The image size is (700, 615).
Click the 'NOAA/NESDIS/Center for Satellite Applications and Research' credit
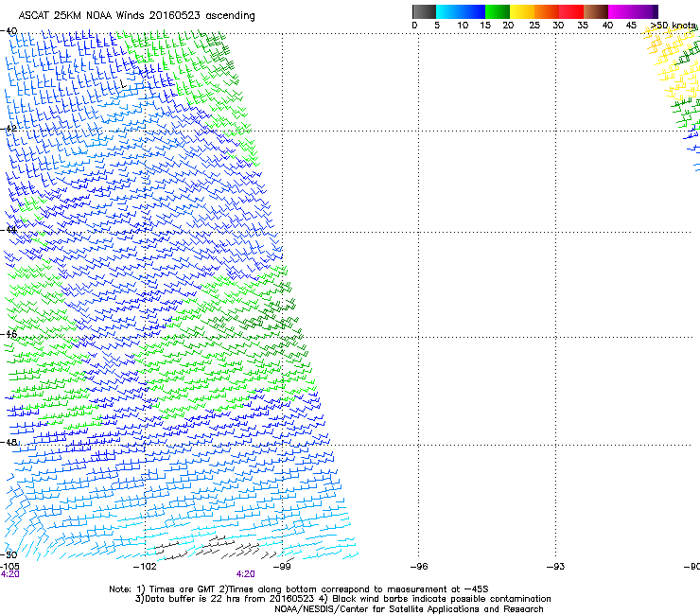[x=409, y=608]
